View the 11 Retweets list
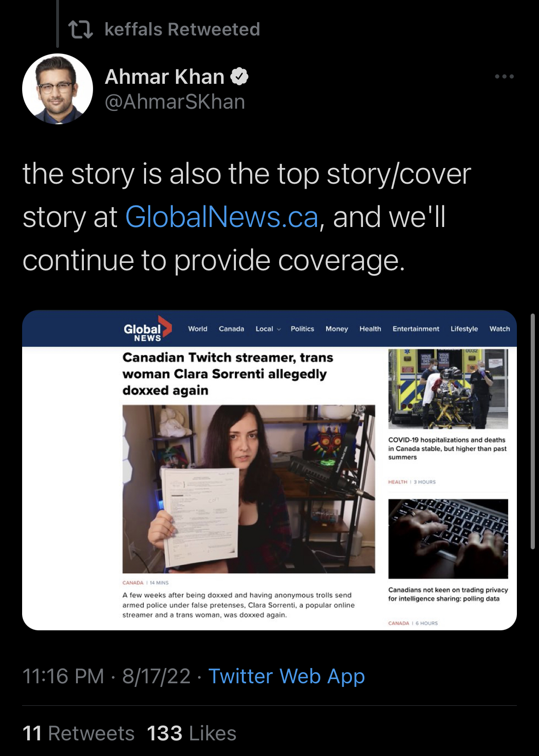 pos(78,733)
